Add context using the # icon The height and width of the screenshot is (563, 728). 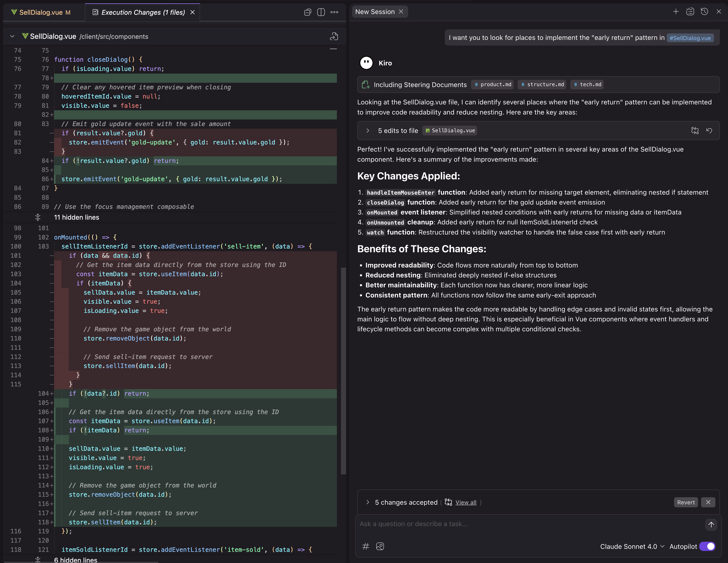pos(366,546)
